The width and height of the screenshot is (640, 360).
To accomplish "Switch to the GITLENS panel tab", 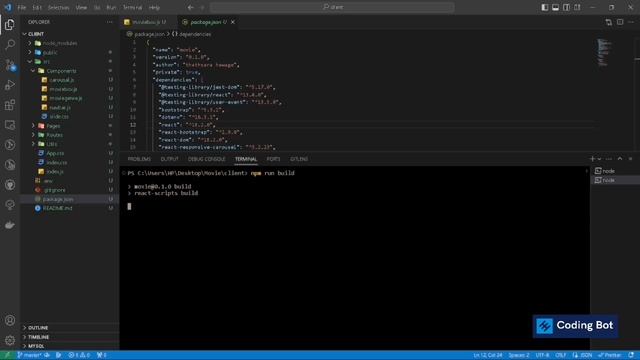I will click(299, 159).
